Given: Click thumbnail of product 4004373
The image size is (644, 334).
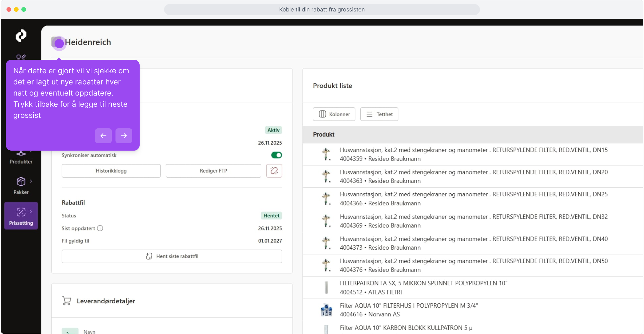Looking at the screenshot, I should coord(326,243).
